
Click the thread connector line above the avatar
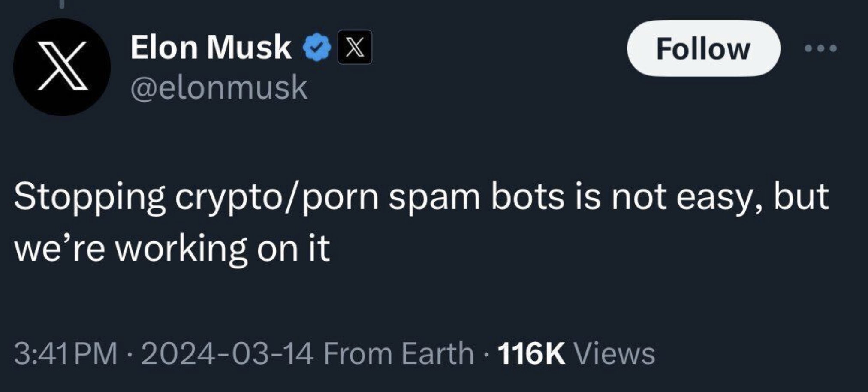(x=62, y=4)
